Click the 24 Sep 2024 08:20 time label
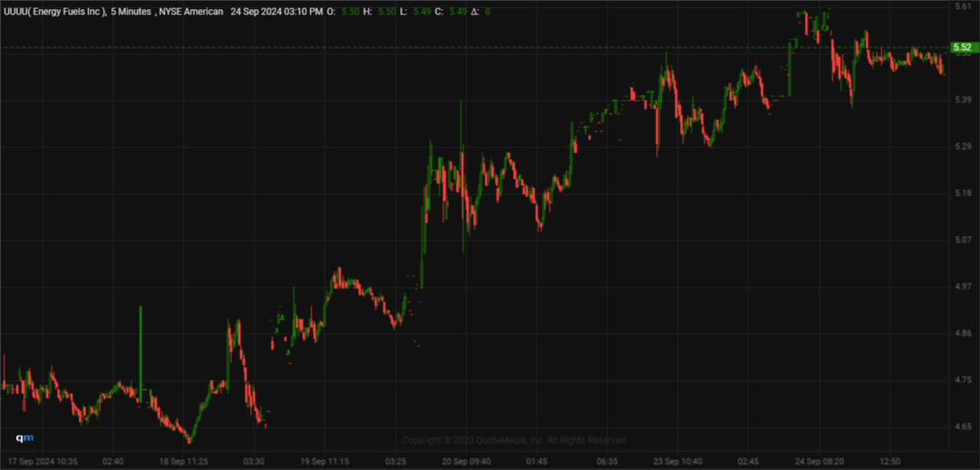This screenshot has width=980, height=470. pyautogui.click(x=818, y=462)
